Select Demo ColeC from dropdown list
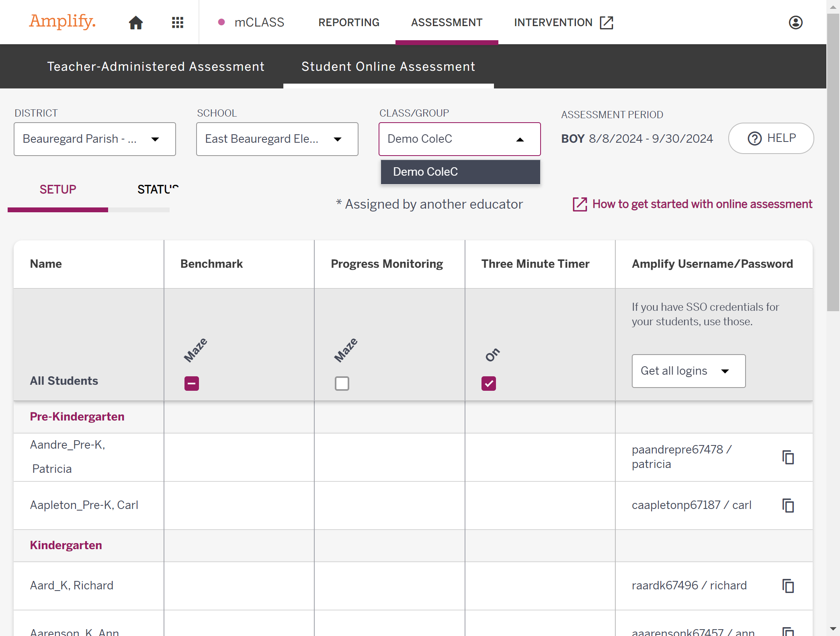The width and height of the screenshot is (840, 636). (x=461, y=172)
